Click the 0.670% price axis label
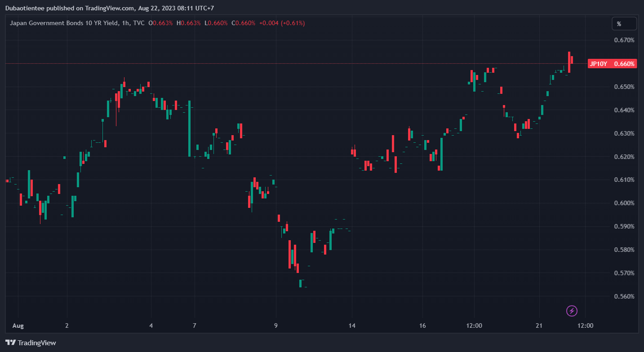 (624, 40)
